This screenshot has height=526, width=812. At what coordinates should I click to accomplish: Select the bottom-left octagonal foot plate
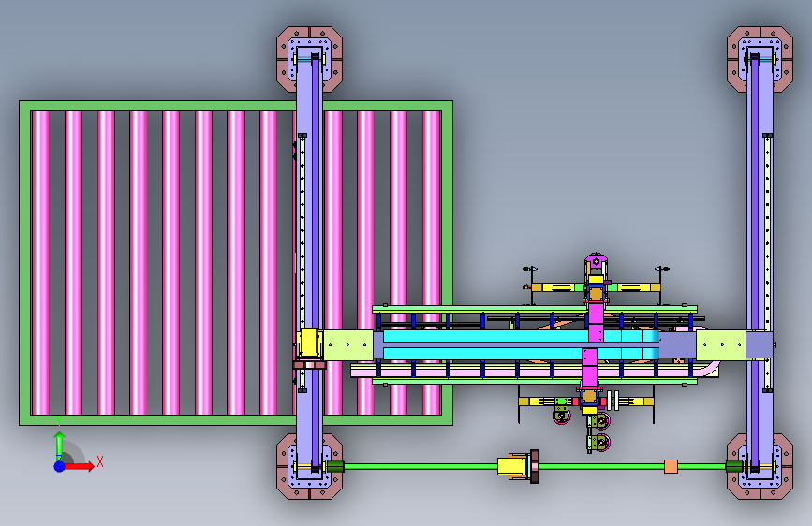point(310,466)
